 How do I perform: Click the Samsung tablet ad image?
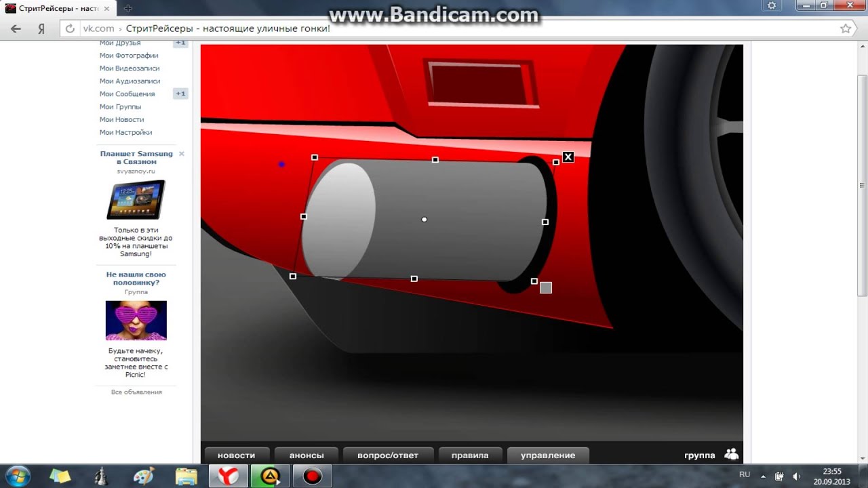click(136, 200)
